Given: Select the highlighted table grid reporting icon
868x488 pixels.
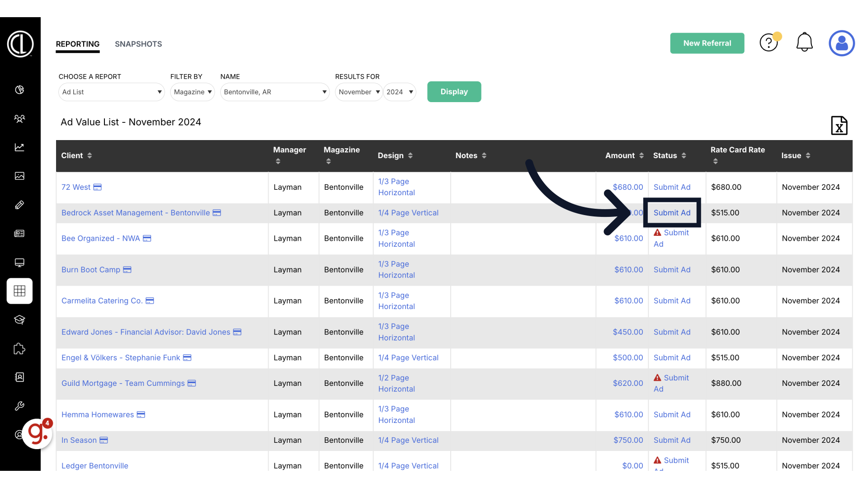Looking at the screenshot, I should (x=19, y=291).
